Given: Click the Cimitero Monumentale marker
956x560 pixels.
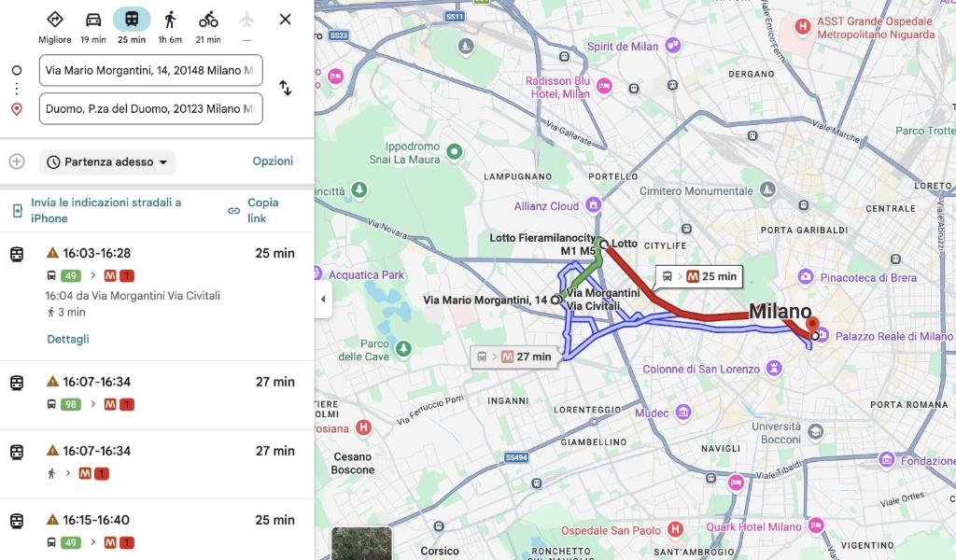Looking at the screenshot, I should 767,189.
